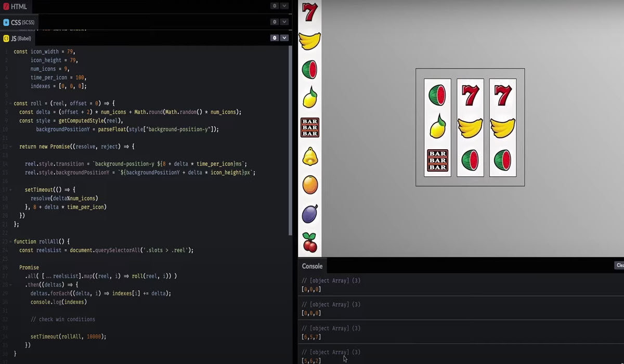
Task: Clear the console output
Action: tap(619, 265)
